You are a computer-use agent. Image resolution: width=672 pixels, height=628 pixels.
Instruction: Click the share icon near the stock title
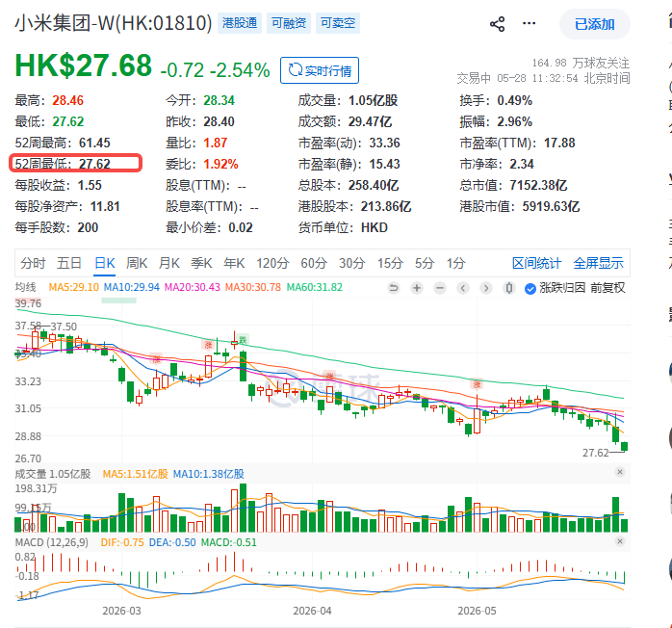[497, 24]
